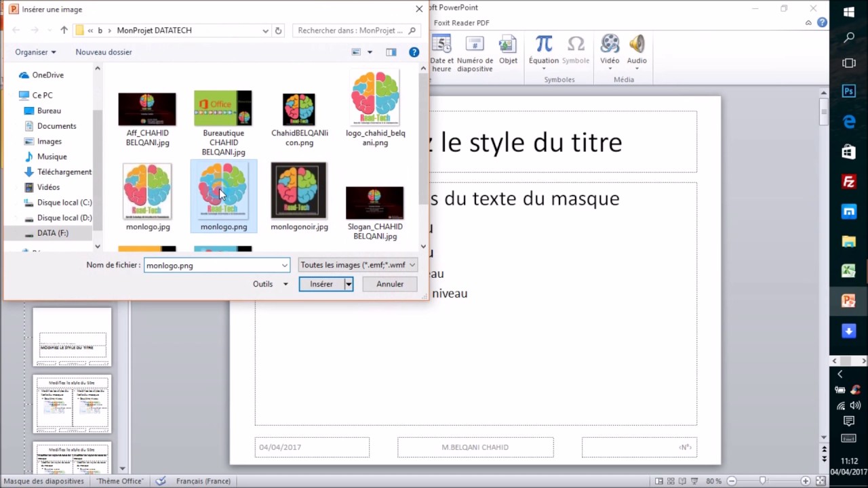Click the 80 % zoom level
The height and width of the screenshot is (488, 868).
713,481
